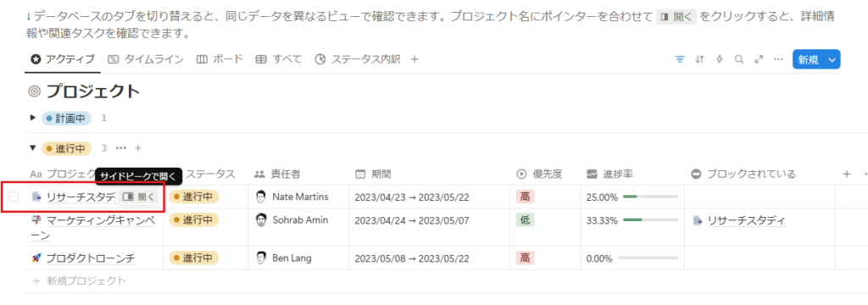Click the 25.00% progress bar
Image resolution: width=868 pixels, height=305 pixels.
(x=650, y=197)
